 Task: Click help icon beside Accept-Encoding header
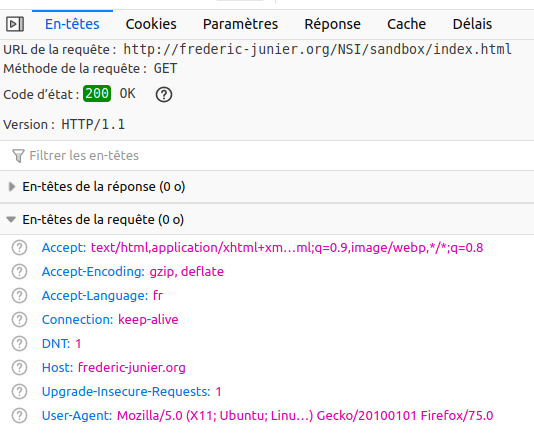point(19,272)
